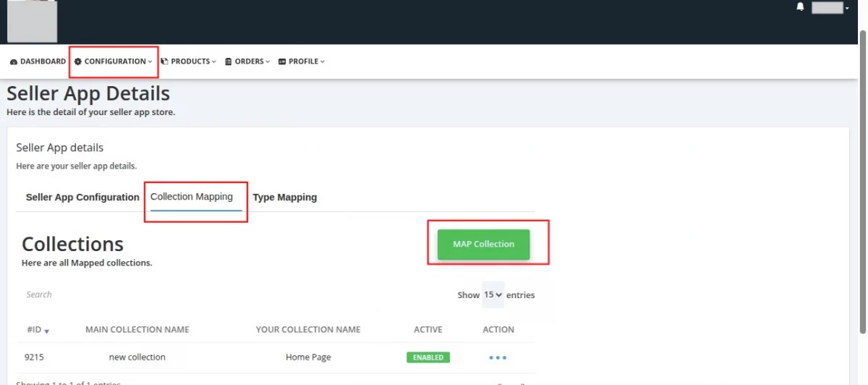This screenshot has height=385, width=868.
Task: Click the Seller App Details heading
Action: pyautogui.click(x=88, y=93)
